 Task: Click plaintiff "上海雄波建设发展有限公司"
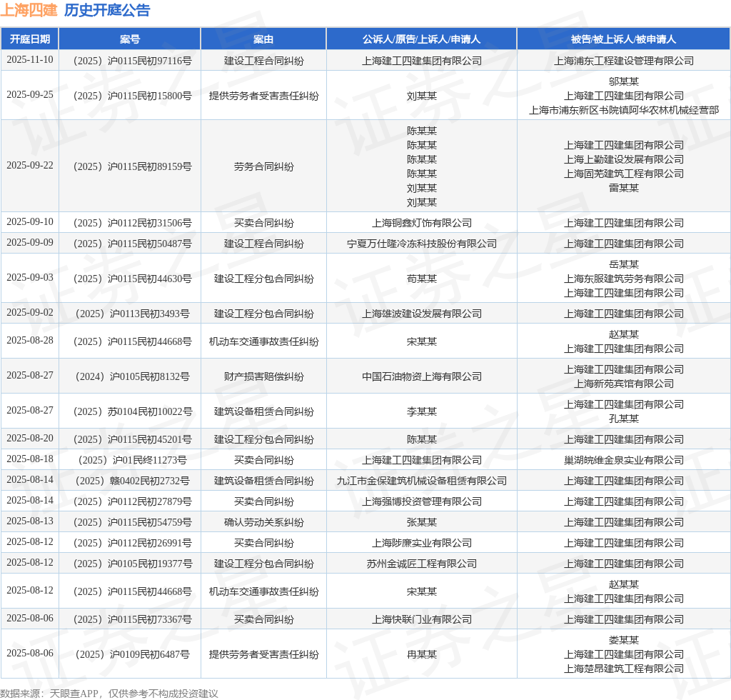click(x=422, y=314)
